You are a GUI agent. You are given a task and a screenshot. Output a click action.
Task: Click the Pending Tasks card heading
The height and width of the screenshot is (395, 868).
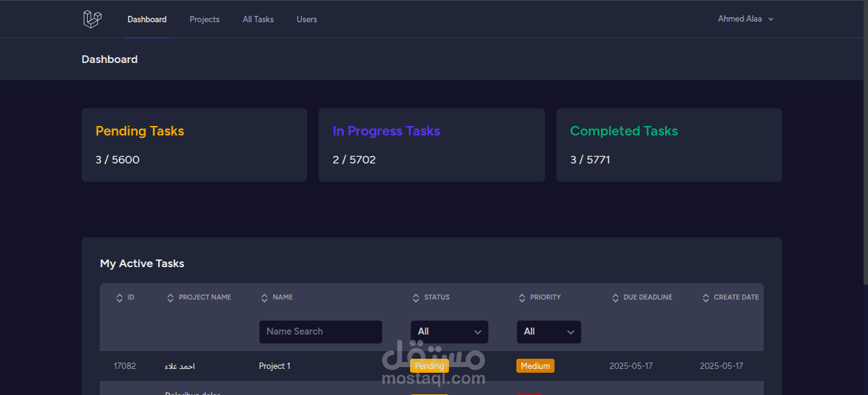click(x=140, y=131)
